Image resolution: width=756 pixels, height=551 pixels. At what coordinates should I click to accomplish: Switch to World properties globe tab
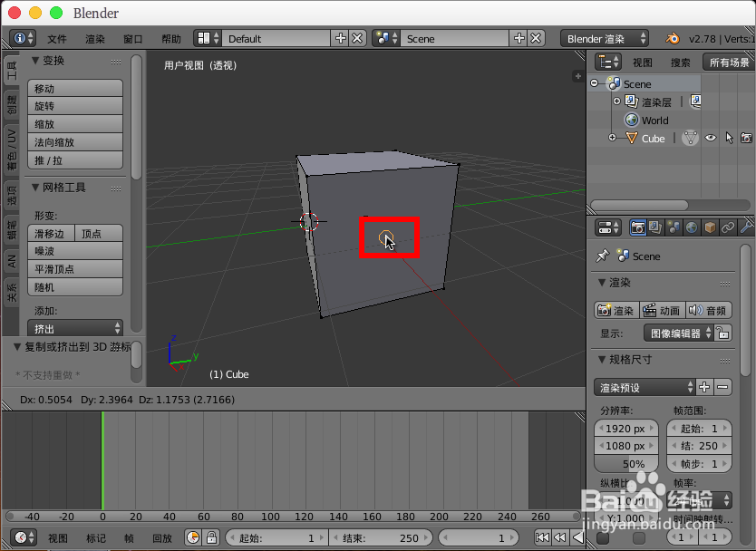point(692,227)
